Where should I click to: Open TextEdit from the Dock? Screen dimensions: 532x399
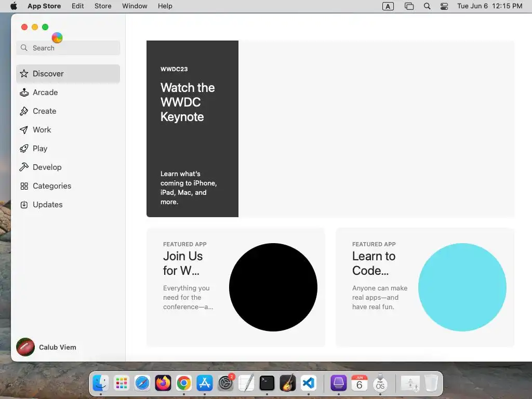coord(246,383)
